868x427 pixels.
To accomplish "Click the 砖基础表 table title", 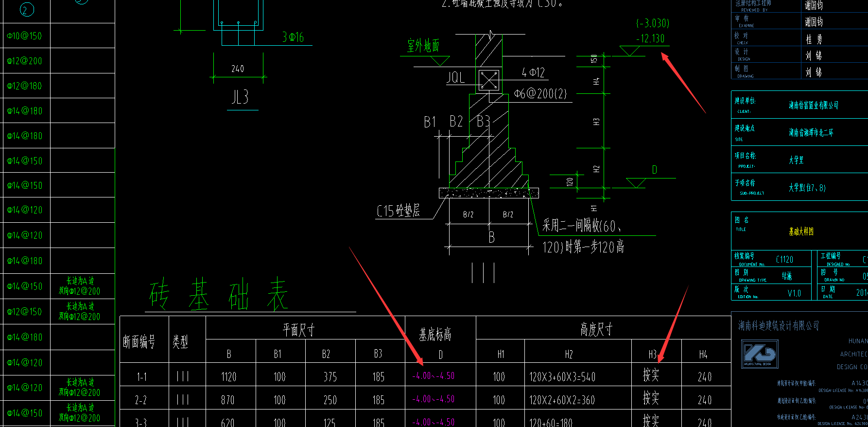I will pyautogui.click(x=219, y=294).
